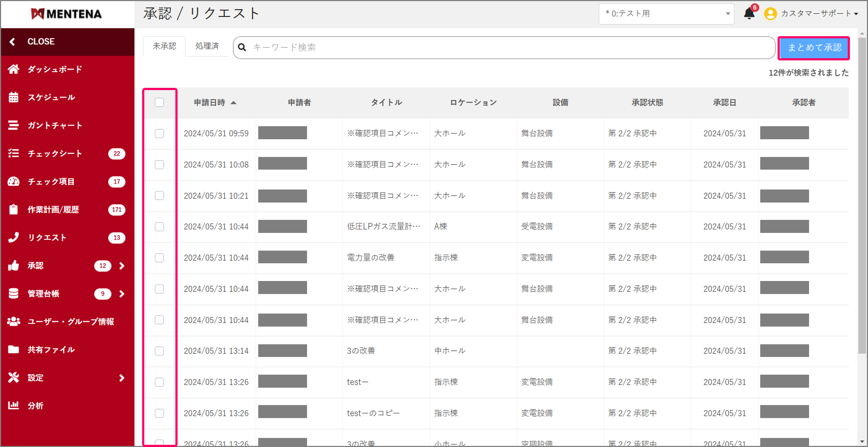This screenshot has height=447, width=868.
Task: Click the keyword search input field
Action: pos(506,47)
